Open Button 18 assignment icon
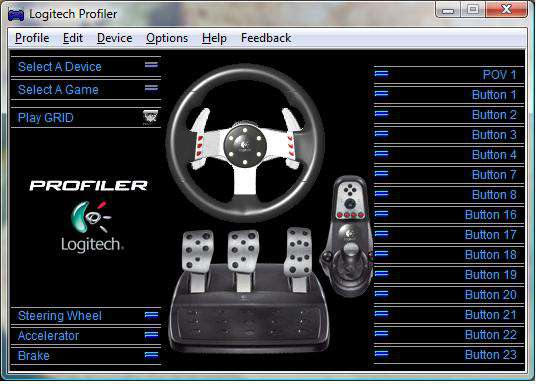This screenshot has height=384, width=536. click(381, 253)
